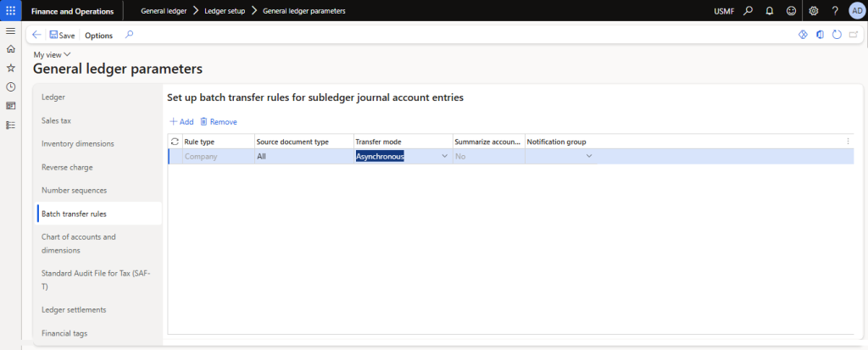Image resolution: width=868 pixels, height=350 pixels.
Task: Click the Save button
Action: point(62,36)
